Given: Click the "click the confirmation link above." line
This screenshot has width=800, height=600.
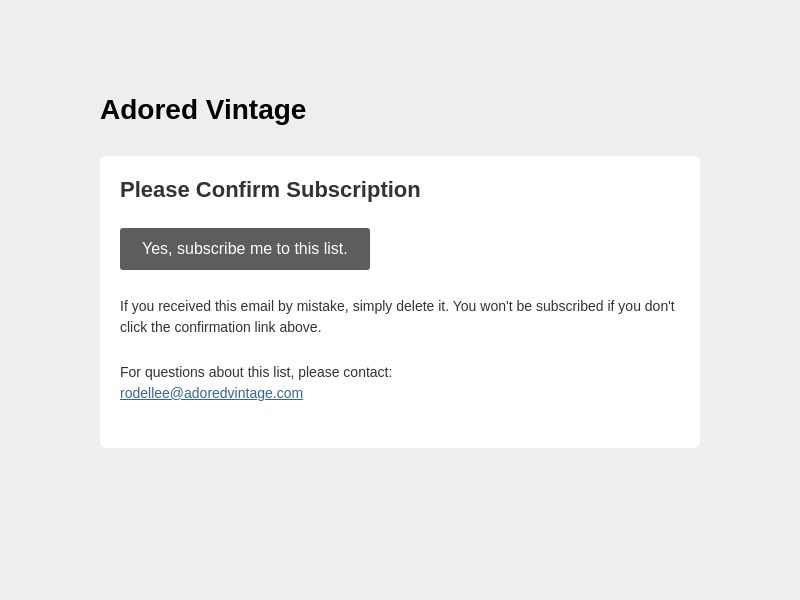Looking at the screenshot, I should tap(220, 327).
